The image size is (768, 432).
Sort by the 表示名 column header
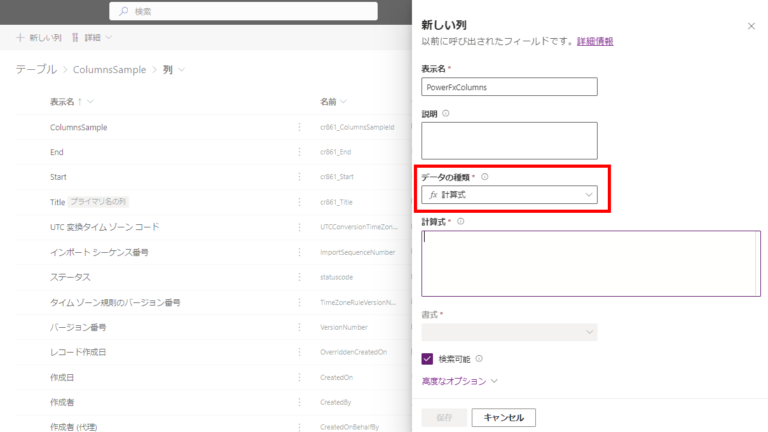click(69, 102)
